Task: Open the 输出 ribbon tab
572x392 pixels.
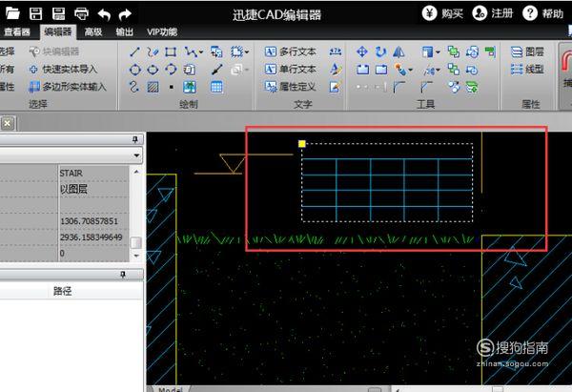Action: tap(124, 32)
